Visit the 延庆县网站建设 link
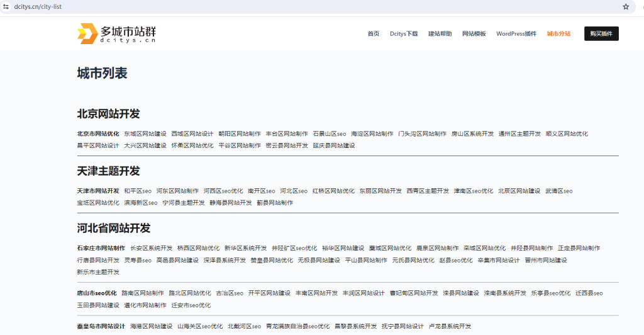This screenshot has height=335, width=644. [334, 145]
